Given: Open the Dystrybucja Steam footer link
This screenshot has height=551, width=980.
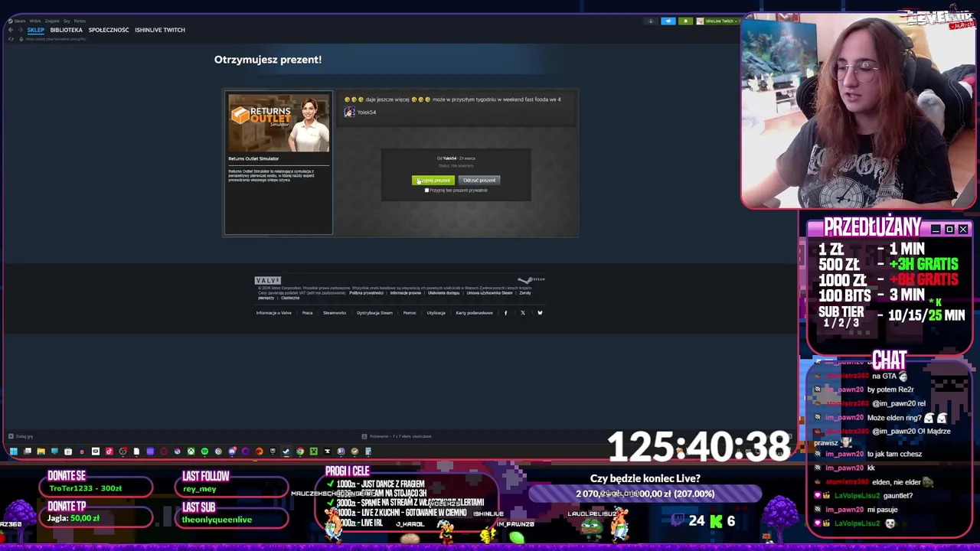Looking at the screenshot, I should click(x=374, y=313).
